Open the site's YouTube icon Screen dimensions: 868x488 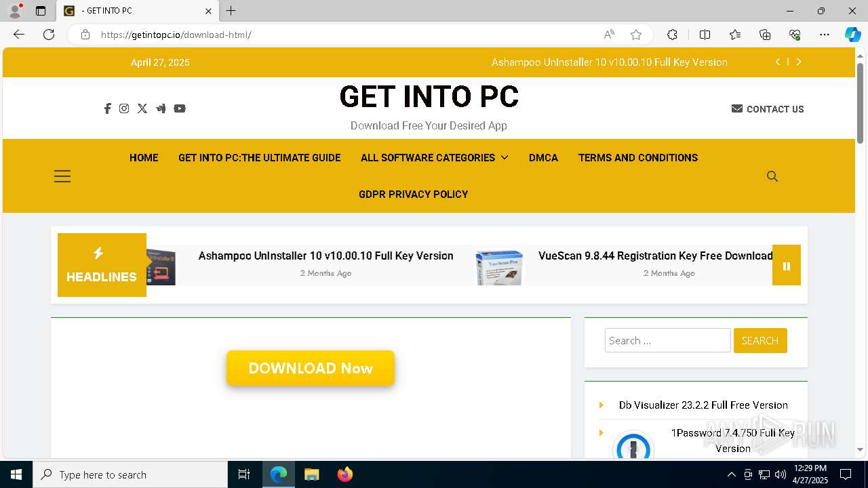coord(180,108)
